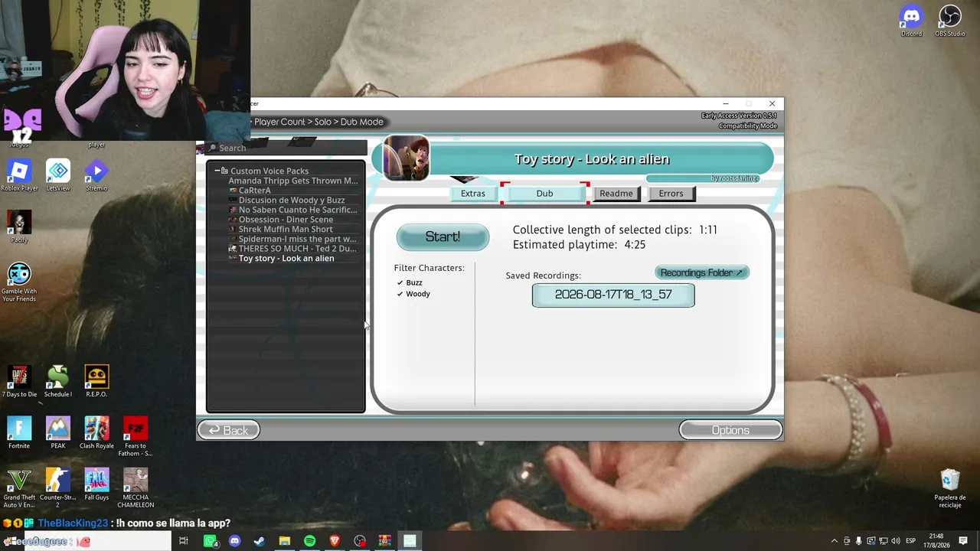Switch to the Extras tab
The width and height of the screenshot is (980, 551).
(473, 194)
